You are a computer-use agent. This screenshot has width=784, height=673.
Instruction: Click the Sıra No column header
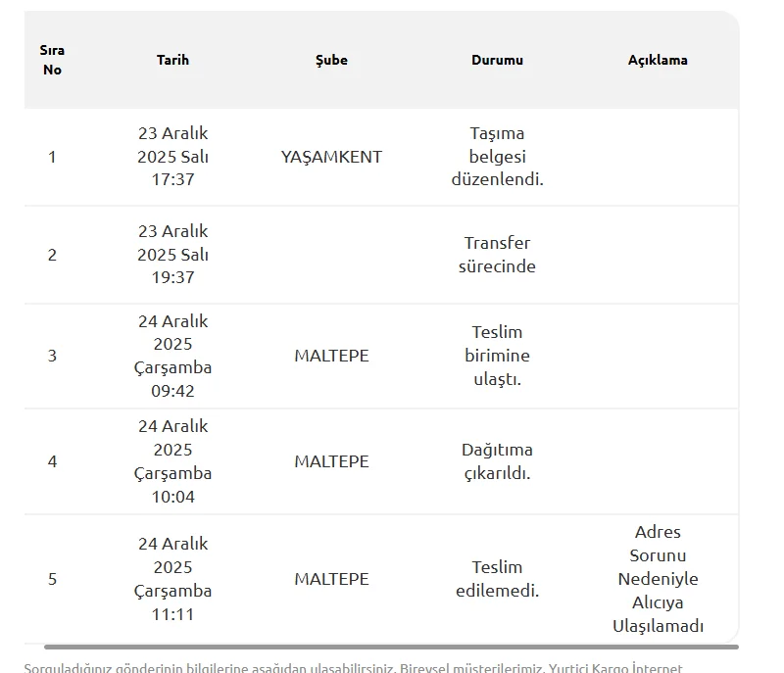click(52, 60)
